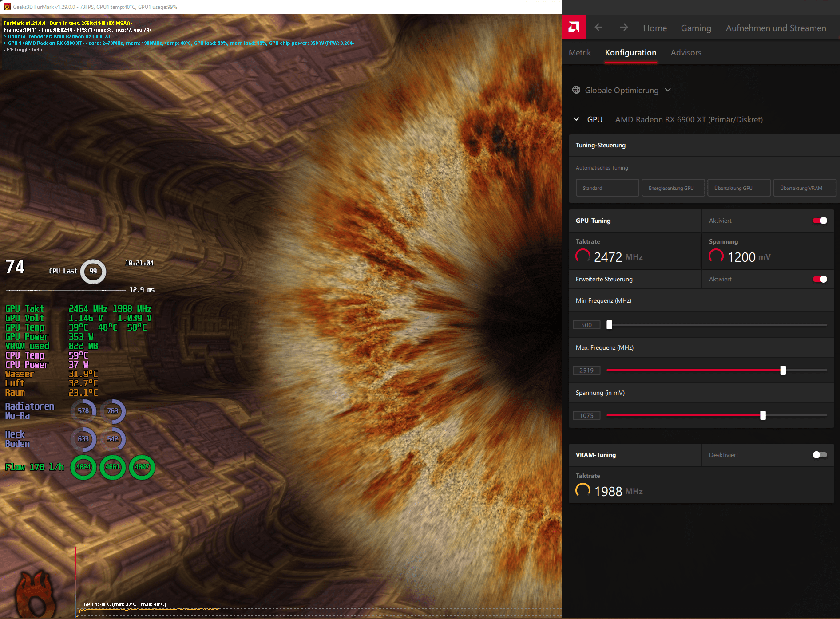Viewport: 840px width, 619px height.
Task: Click the 'VRAM used 822 MB' overlay line
Action: point(52,346)
